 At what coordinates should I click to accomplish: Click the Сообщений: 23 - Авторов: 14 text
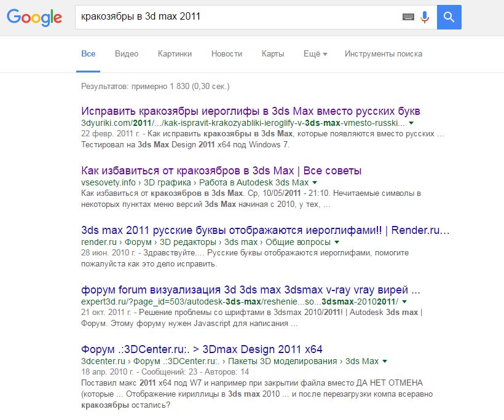(x=195, y=372)
